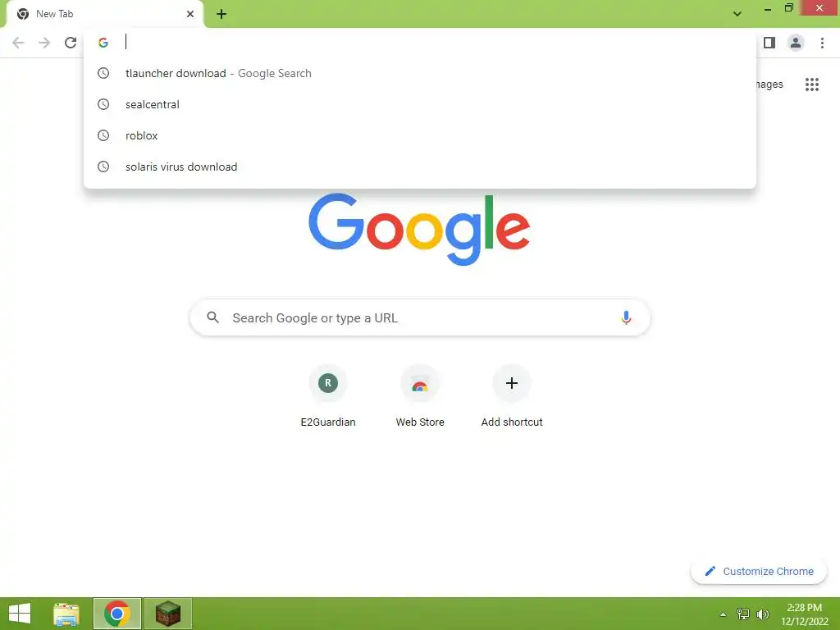Choose roblox suggestion
Image resolution: width=840 pixels, height=630 pixels.
tap(420, 135)
